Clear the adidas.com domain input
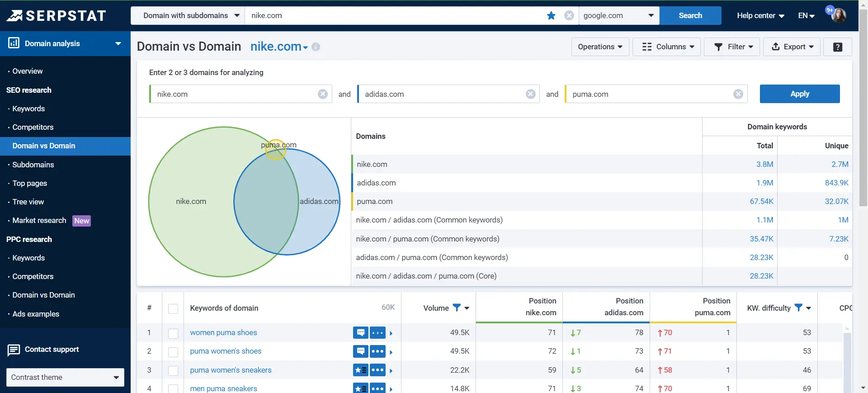Viewport: 868px width, 393px height. click(531, 94)
